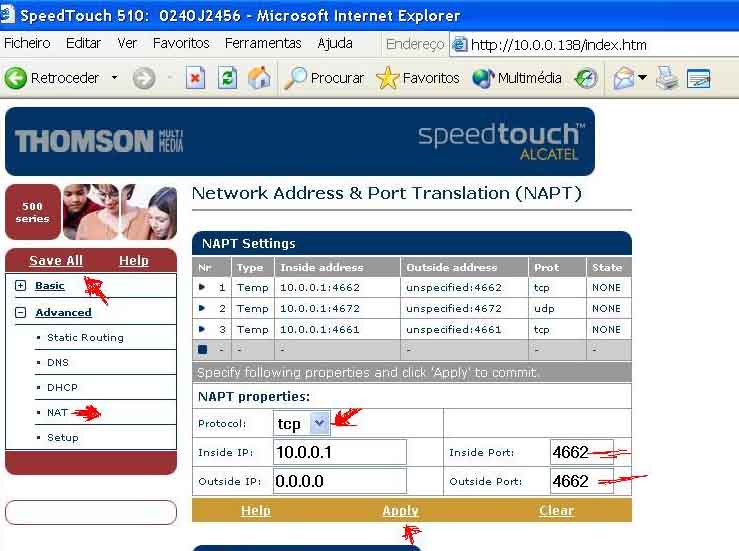
Task: Select the new empty entry square marker
Action: point(203,349)
